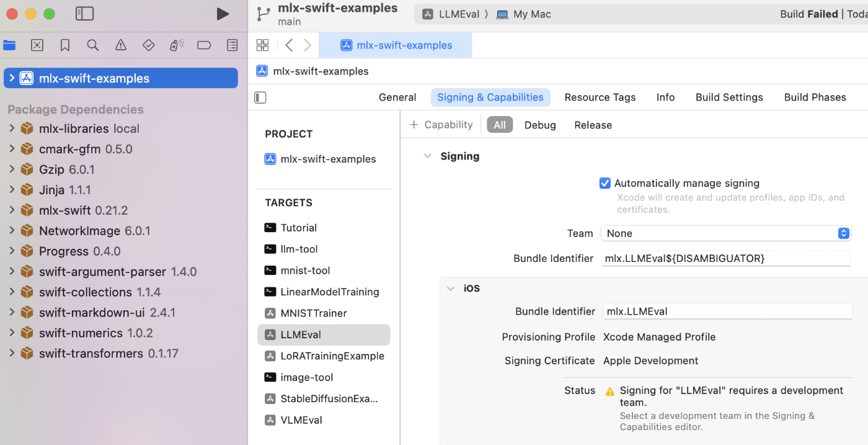Open the Team dropdown showing None
Image resolution: width=868 pixels, height=445 pixels.
pyautogui.click(x=726, y=233)
